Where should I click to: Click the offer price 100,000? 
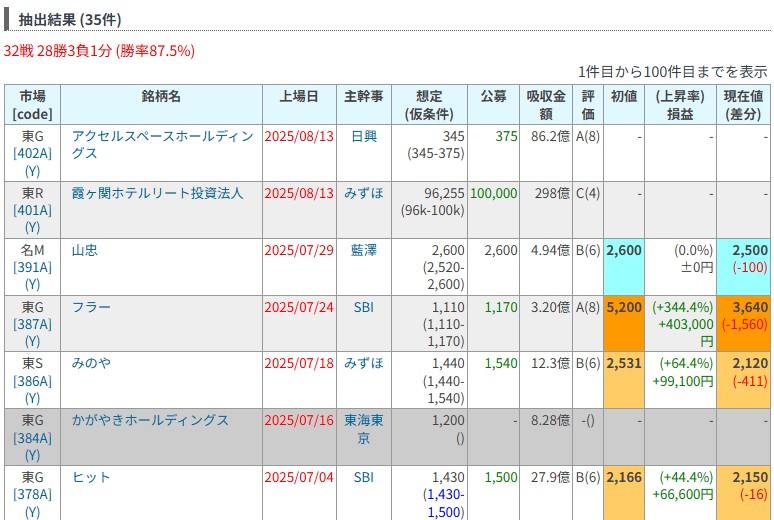[x=494, y=193]
